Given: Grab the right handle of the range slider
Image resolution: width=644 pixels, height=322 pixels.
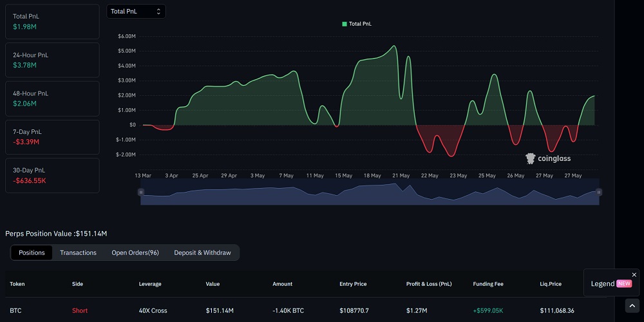Looking at the screenshot, I should tap(599, 192).
